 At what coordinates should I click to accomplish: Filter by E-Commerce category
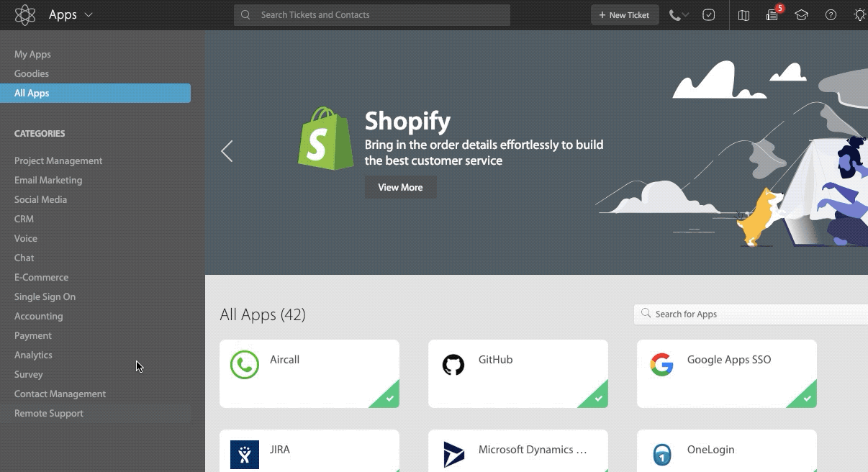(x=41, y=277)
